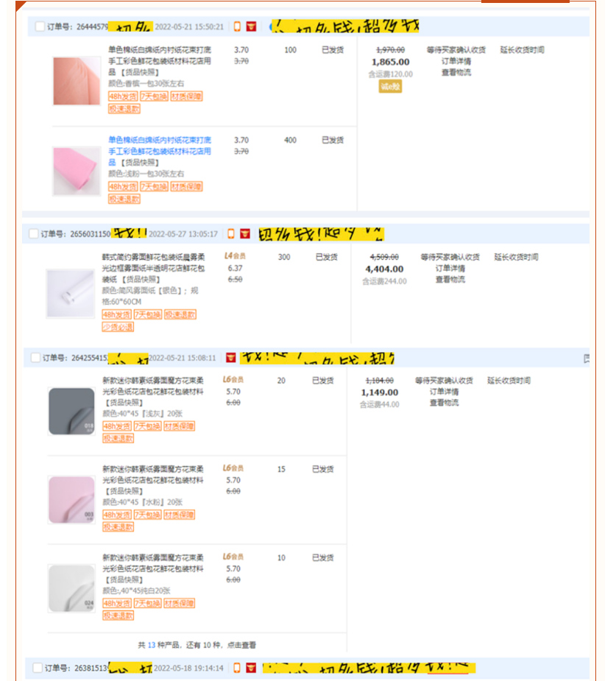The height and width of the screenshot is (681, 616).
Task: Click the orange phone icon on first order
Action: (x=237, y=27)
